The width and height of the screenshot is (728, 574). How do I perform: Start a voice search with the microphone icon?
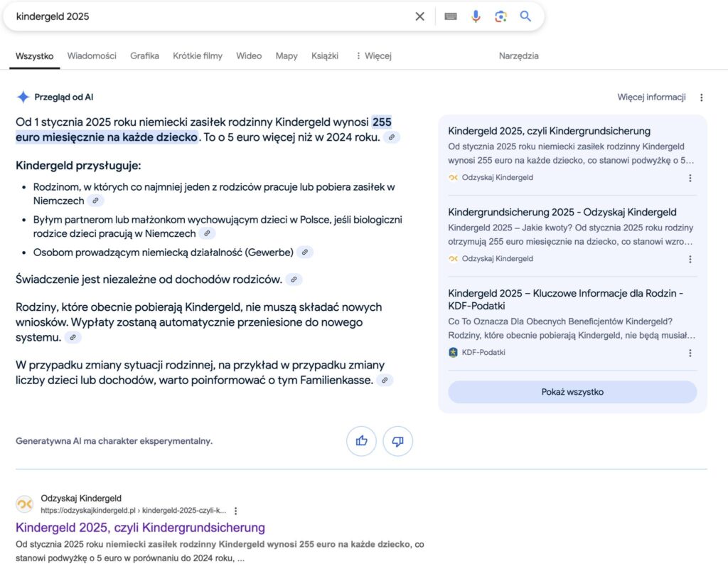point(475,16)
